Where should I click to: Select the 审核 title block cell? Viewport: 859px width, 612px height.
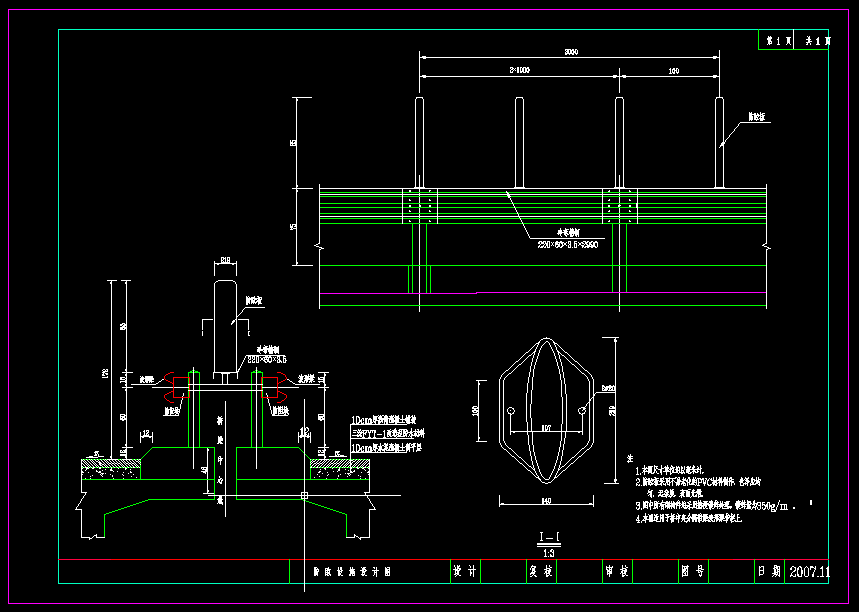tap(616, 572)
